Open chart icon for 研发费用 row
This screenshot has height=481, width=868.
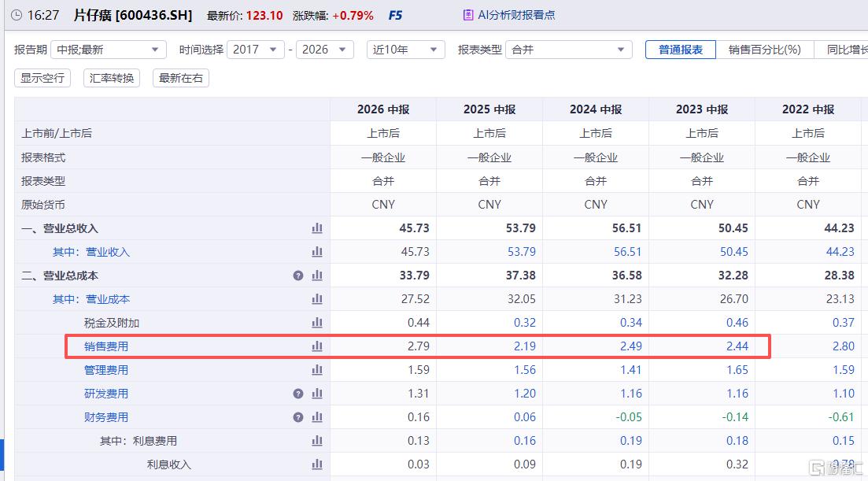pos(317,394)
